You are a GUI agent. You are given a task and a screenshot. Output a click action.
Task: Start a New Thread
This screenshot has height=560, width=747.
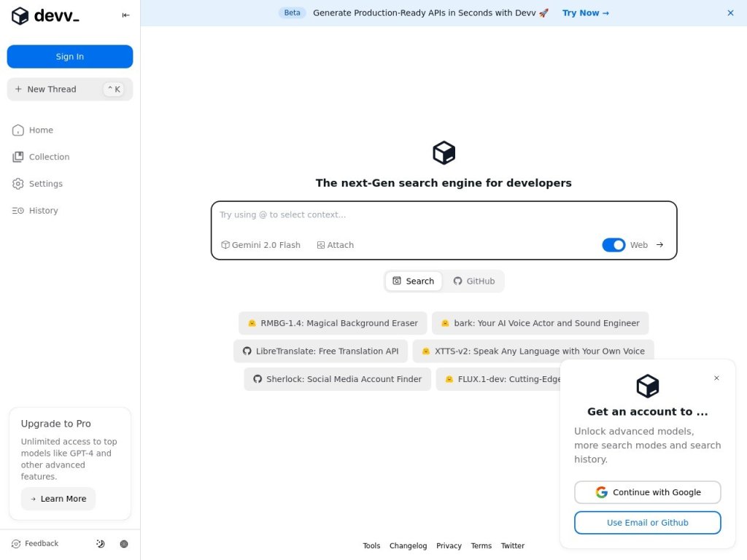pos(70,89)
